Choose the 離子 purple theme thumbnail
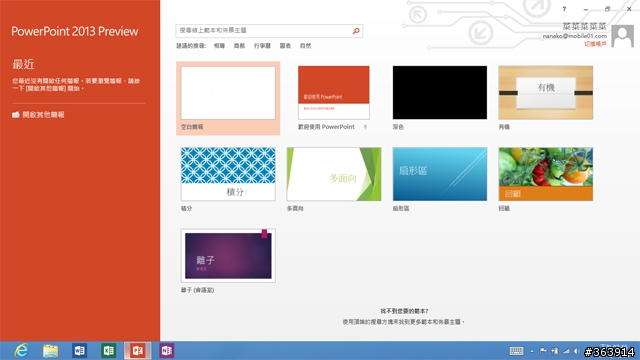This screenshot has width=640, height=360. pos(228,256)
